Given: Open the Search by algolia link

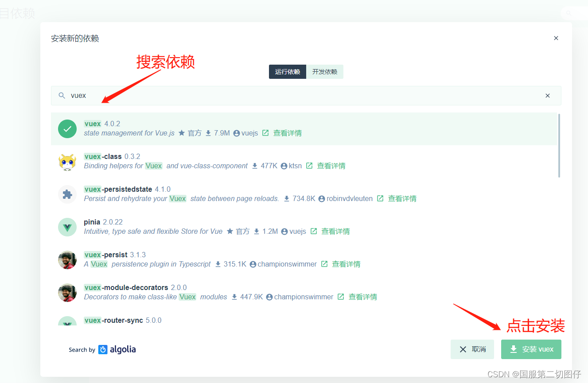Looking at the screenshot, I should pos(102,349).
